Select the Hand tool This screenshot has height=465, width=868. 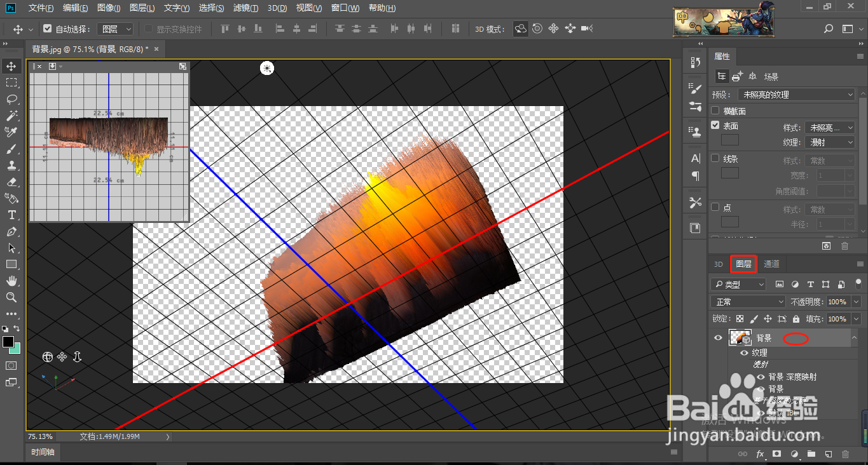(11, 281)
